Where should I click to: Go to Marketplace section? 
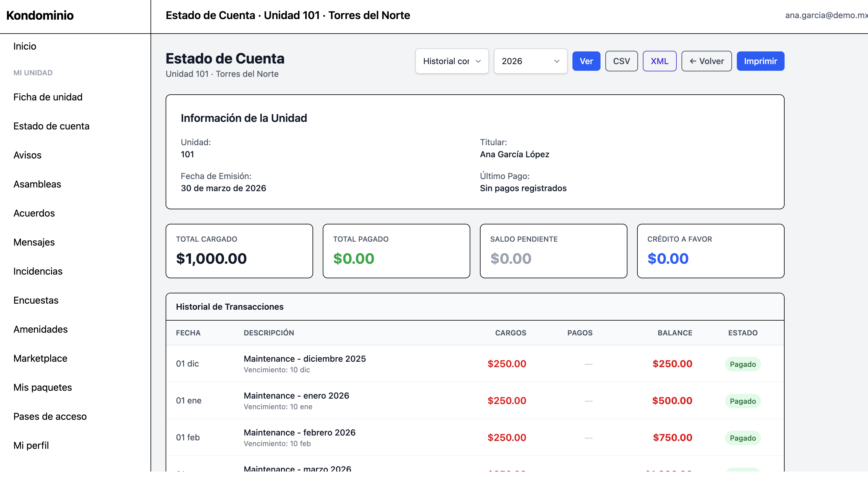click(x=40, y=358)
